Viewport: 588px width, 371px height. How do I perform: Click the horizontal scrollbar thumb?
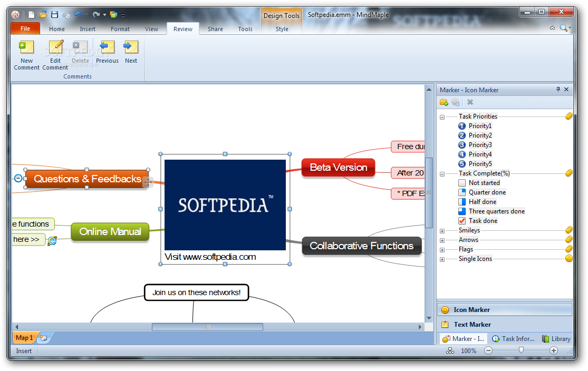[207, 327]
